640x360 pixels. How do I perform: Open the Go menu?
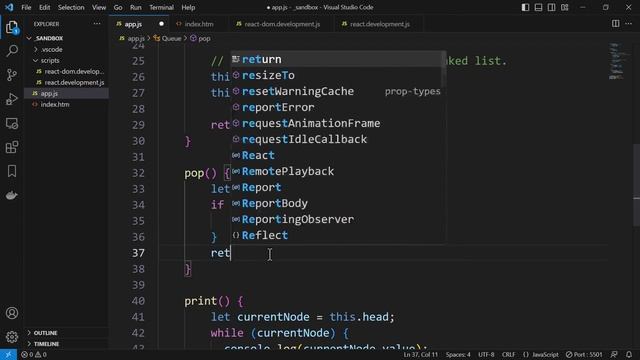(x=118, y=7)
